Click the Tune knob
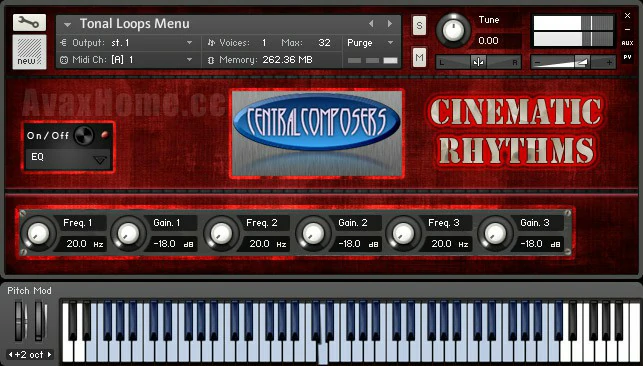 (453, 30)
